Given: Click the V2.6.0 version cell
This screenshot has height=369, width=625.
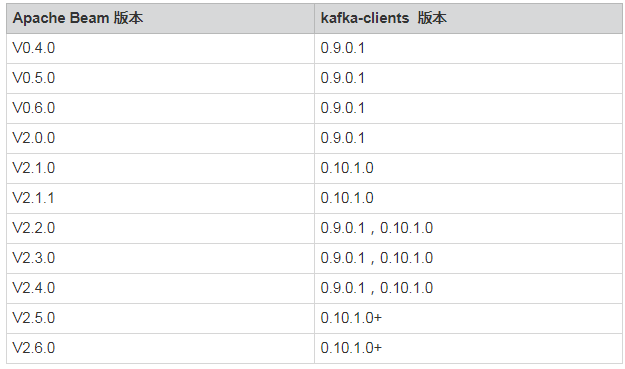Looking at the screenshot, I should (x=160, y=349).
